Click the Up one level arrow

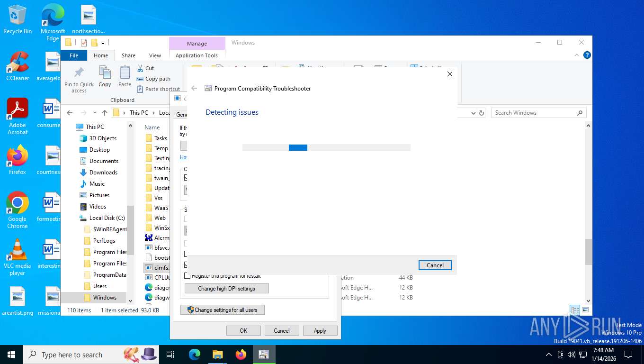point(105,113)
